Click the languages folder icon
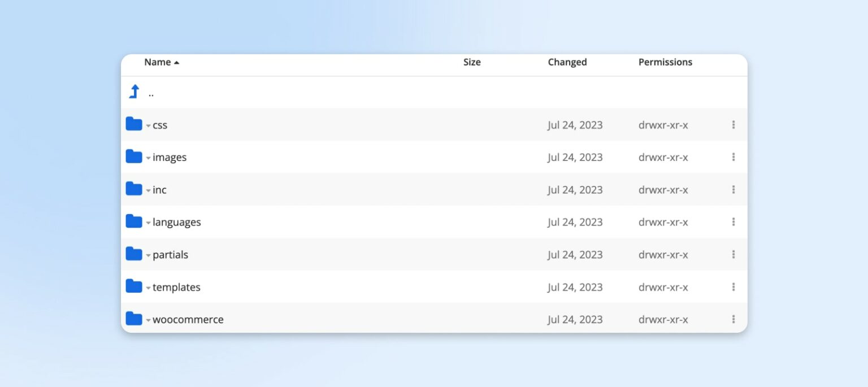This screenshot has width=868, height=387. [x=134, y=221]
